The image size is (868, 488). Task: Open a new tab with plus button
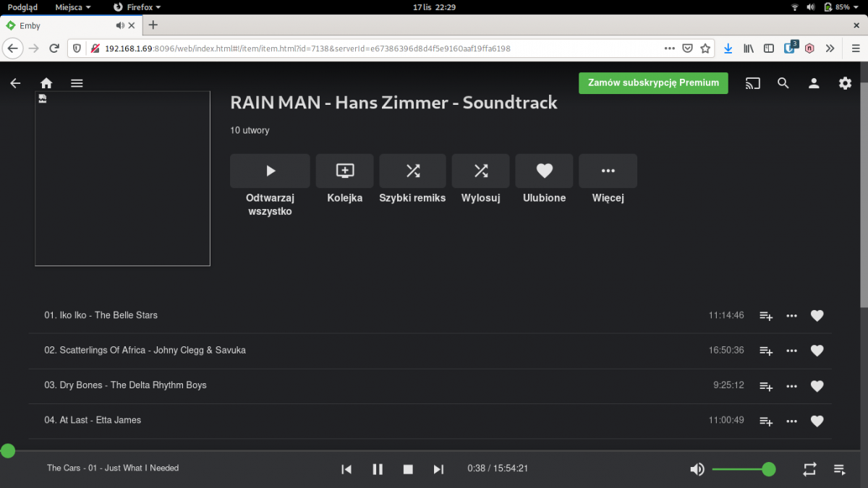(153, 25)
